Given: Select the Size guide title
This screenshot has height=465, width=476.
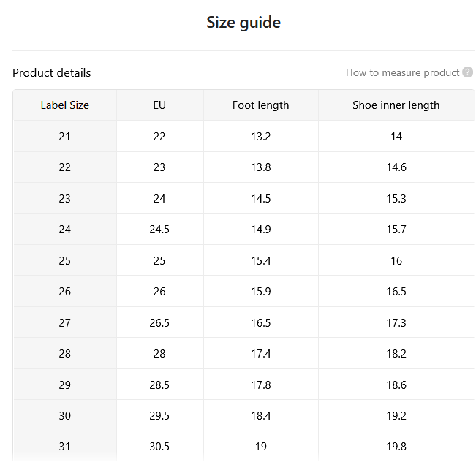Looking at the screenshot, I should click(x=243, y=23).
